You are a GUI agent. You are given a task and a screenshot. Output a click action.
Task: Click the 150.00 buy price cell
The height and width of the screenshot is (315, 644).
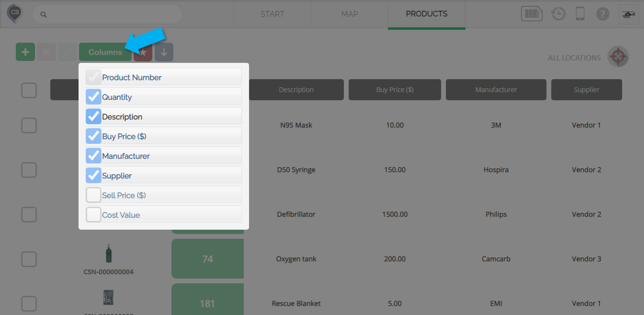[395, 170]
